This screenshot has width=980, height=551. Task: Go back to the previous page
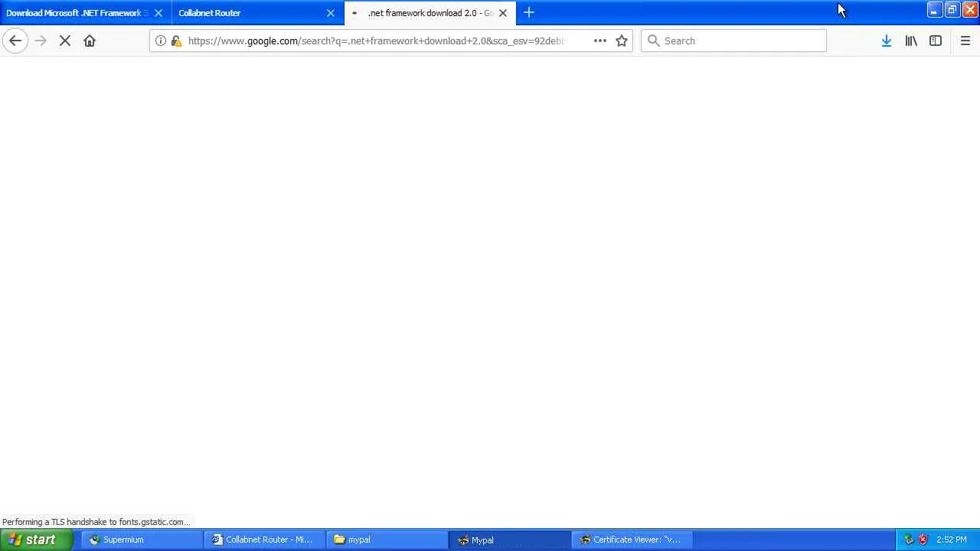[15, 41]
